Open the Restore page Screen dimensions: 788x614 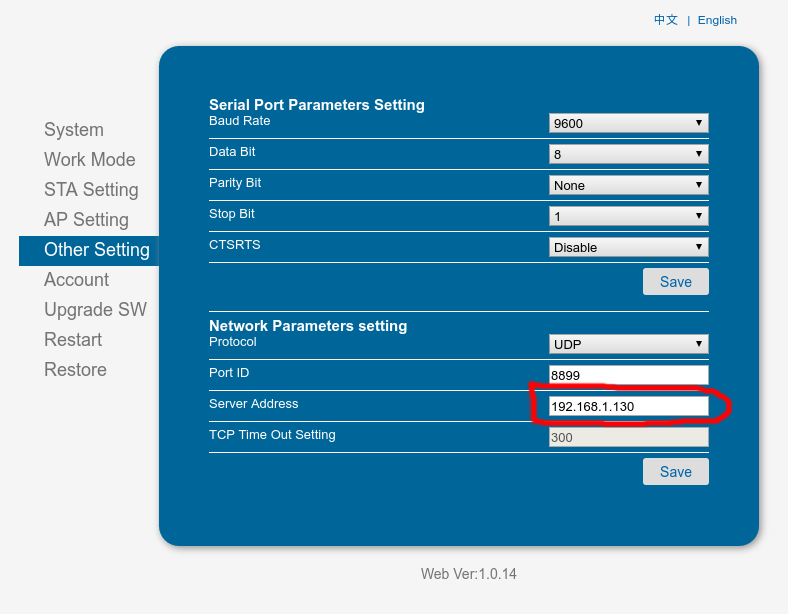pos(75,370)
